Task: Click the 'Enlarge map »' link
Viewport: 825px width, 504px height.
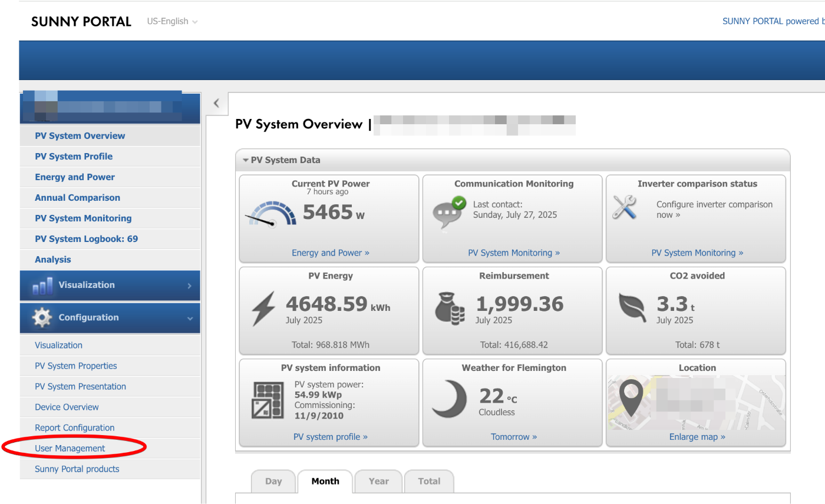Action: point(697,437)
